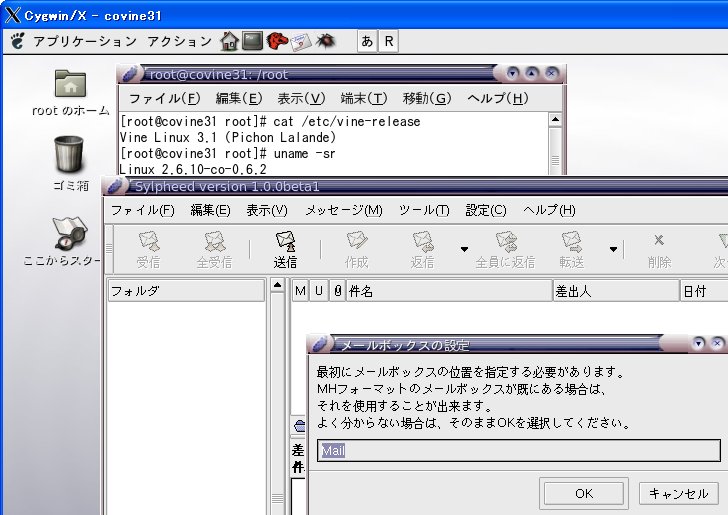728x515 pixels.
Task: Launch the mail envelope icon in the panel
Action: coord(300,41)
